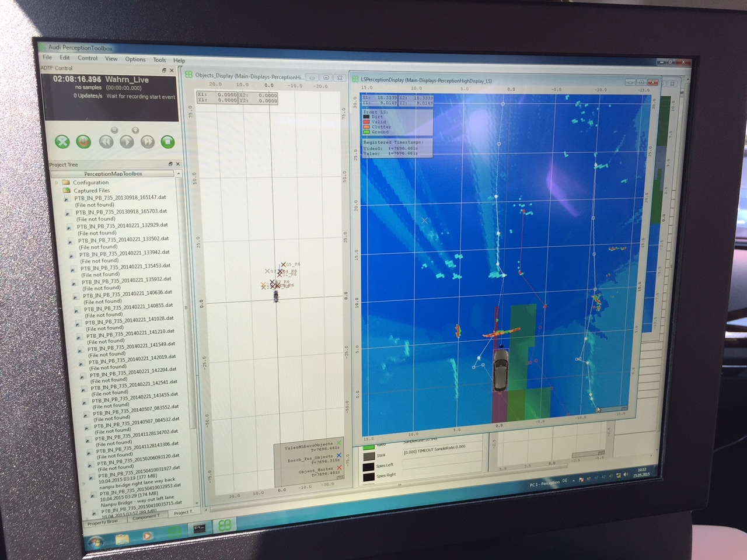This screenshot has width=747, height=560.
Task: Click the Objects_Display window title icon
Action: coord(189,75)
